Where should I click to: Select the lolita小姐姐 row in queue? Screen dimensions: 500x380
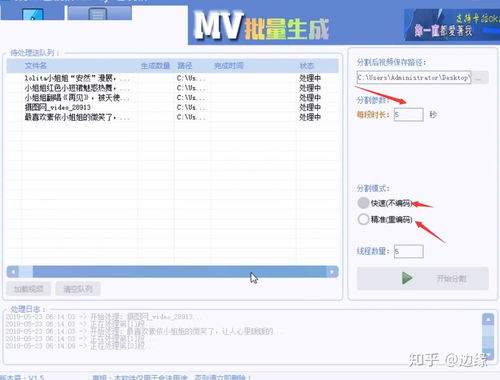[x=173, y=78]
